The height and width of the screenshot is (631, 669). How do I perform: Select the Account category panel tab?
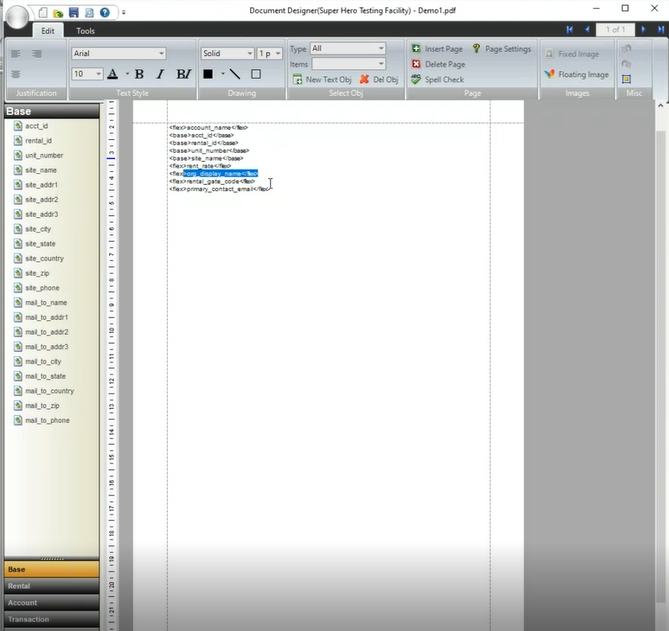pos(52,603)
